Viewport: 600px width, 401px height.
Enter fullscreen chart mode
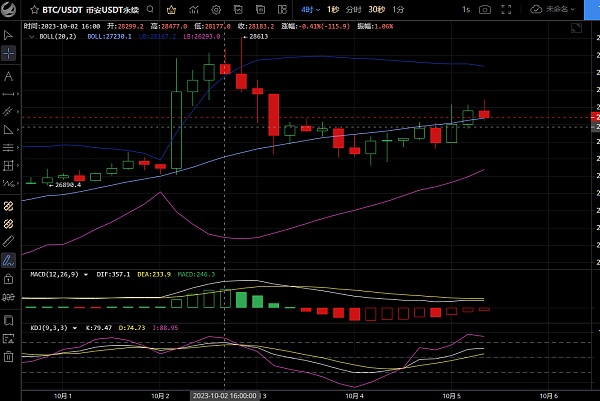click(x=506, y=10)
